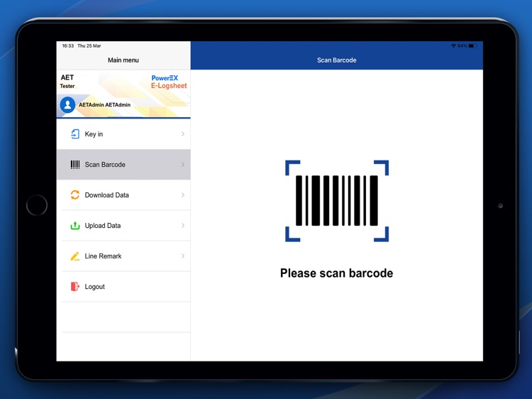532x399 pixels.
Task: Click the green Upload Data icon
Action: (75, 226)
